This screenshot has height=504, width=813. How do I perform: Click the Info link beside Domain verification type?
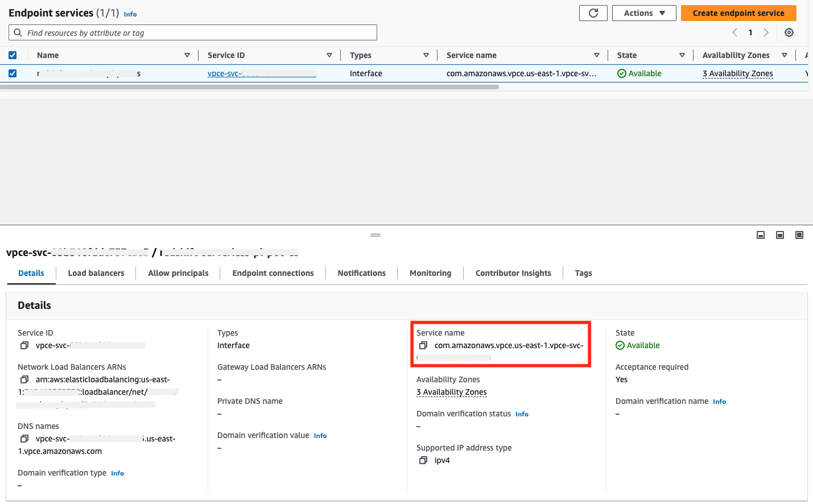[x=117, y=473]
